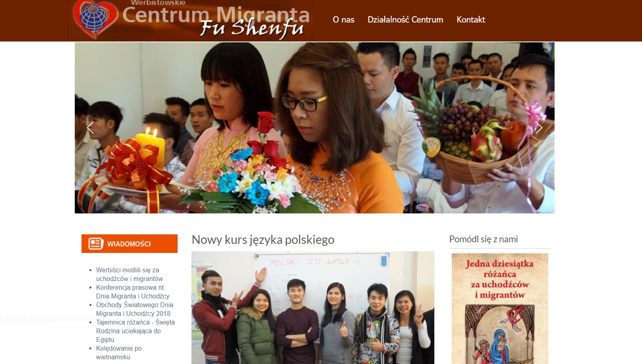Open Kolędowanie po wietnamsku link
Image resolution: width=642 pixels, height=364 pixels.
119,353
